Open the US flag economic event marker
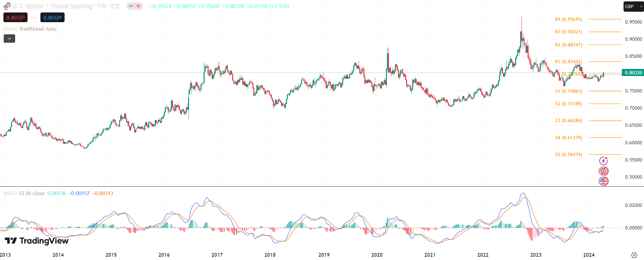The image size is (644, 260). pos(603,181)
